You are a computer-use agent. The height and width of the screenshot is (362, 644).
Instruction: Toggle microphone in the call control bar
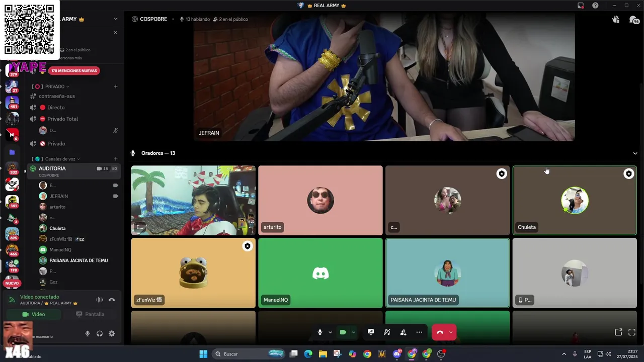[319, 332]
